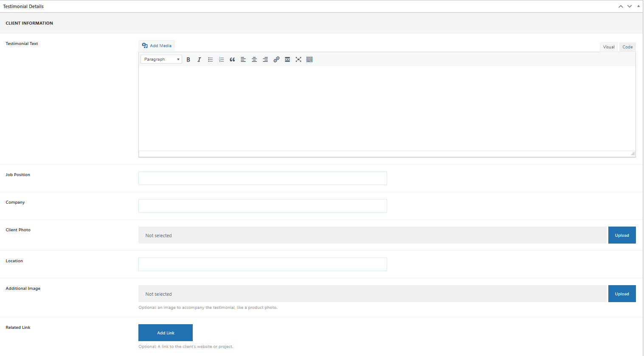Viewport: 644px width, 356px height.
Task: Click the Add Link button
Action: pos(166,333)
